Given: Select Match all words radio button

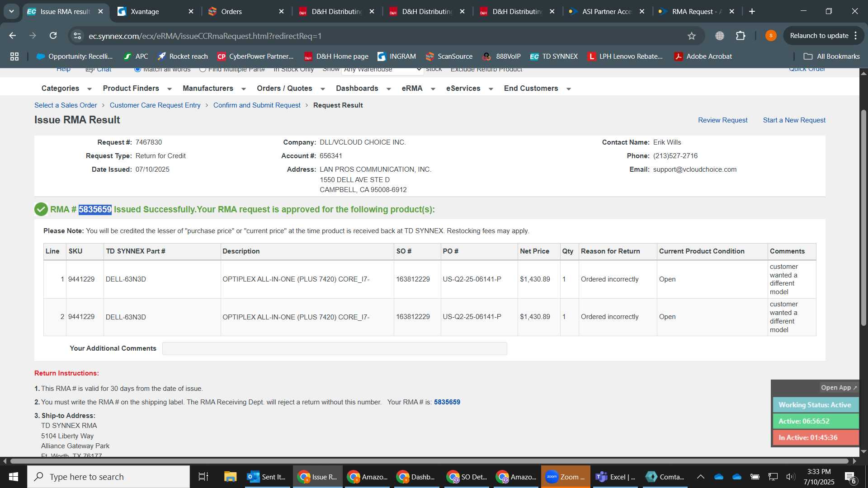Looking at the screenshot, I should point(137,69).
